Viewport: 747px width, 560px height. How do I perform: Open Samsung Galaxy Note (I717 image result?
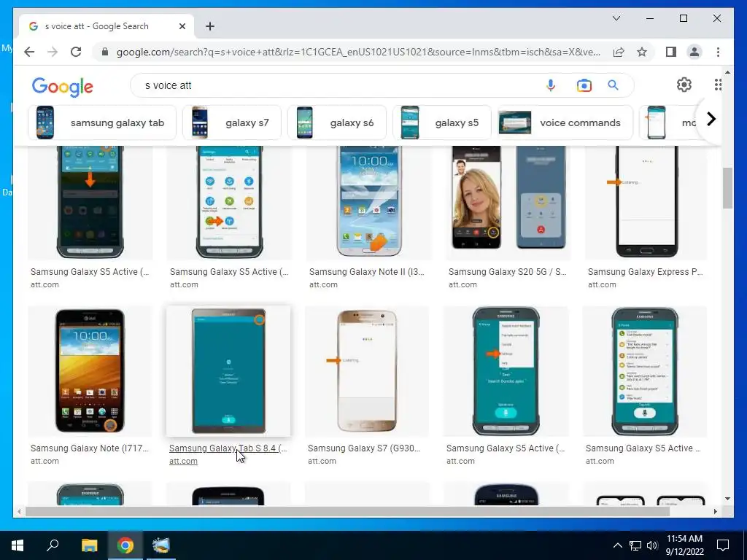coord(90,371)
